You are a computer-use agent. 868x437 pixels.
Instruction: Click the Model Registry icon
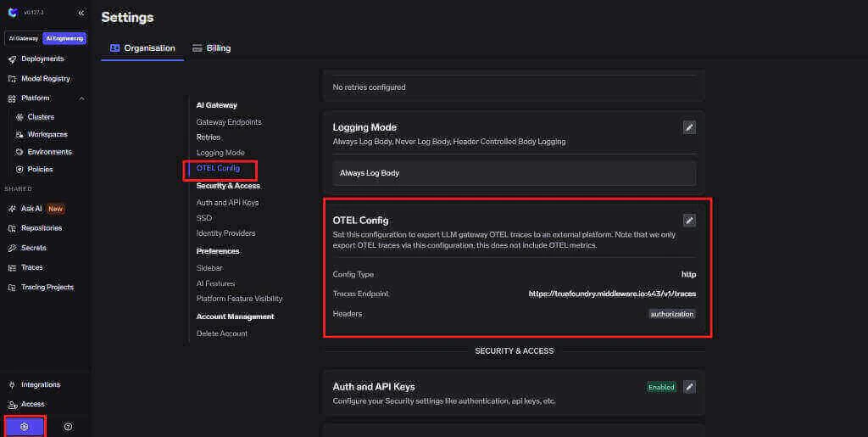tap(12, 79)
